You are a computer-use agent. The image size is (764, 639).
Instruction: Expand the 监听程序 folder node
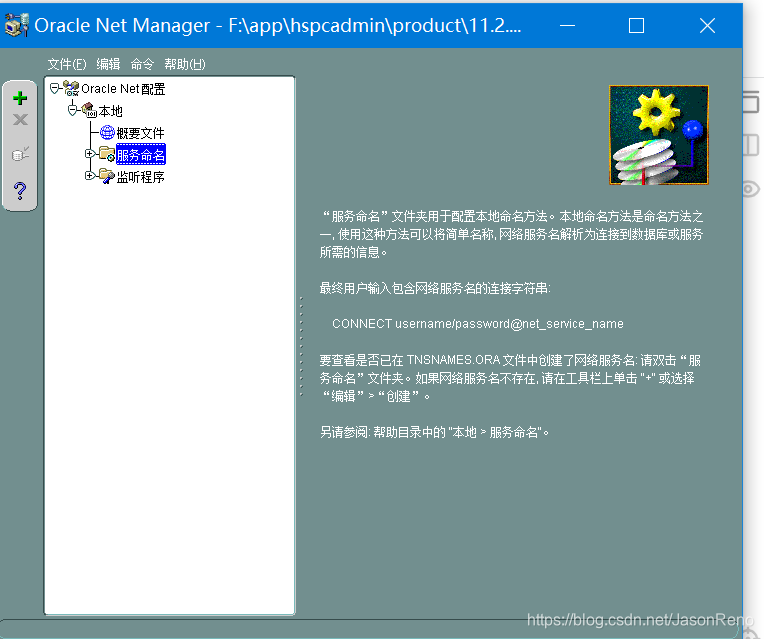tap(90, 175)
